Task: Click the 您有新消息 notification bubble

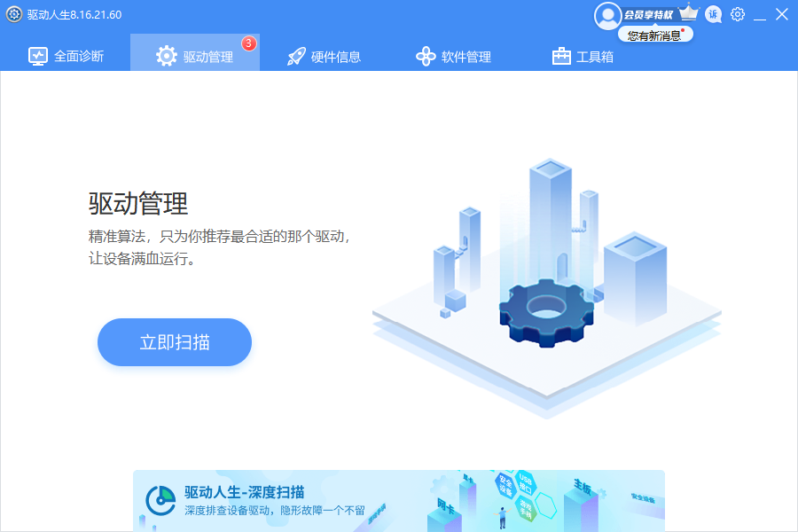Action: [x=655, y=33]
